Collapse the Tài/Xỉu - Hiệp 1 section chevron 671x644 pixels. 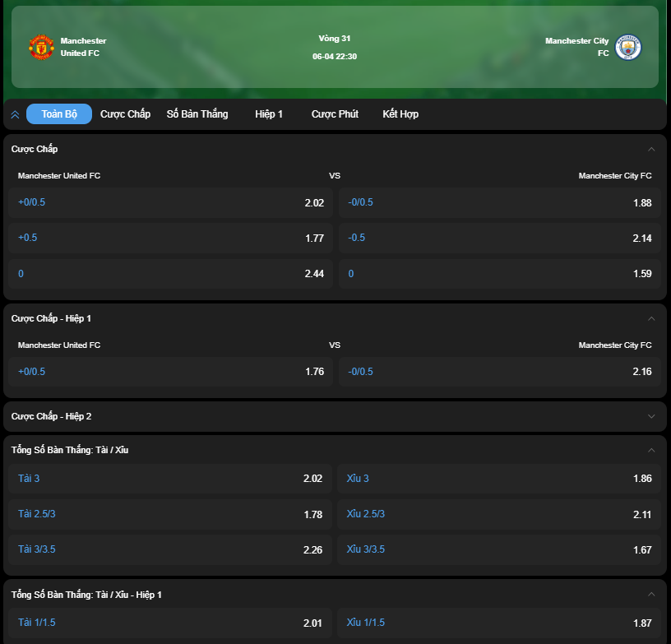pyautogui.click(x=651, y=594)
